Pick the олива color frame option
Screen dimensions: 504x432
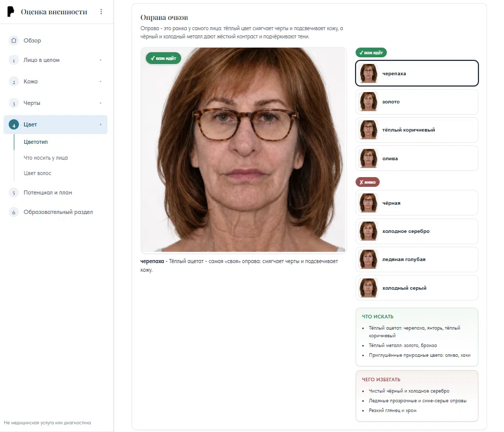[x=417, y=159]
